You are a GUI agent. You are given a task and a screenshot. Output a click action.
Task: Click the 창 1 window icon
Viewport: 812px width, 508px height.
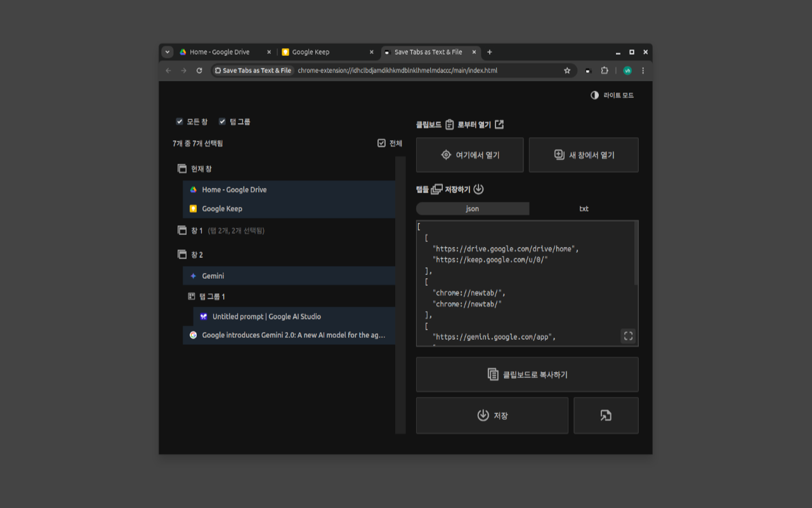click(x=182, y=231)
